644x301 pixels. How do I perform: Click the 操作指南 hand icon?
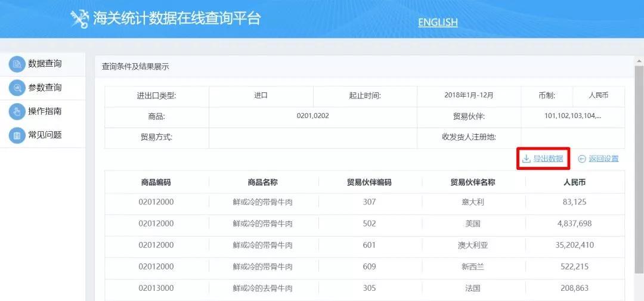coord(17,111)
